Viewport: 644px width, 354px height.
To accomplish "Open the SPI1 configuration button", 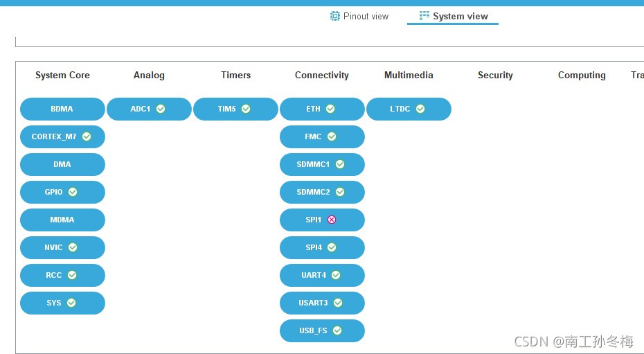I will pos(322,220).
